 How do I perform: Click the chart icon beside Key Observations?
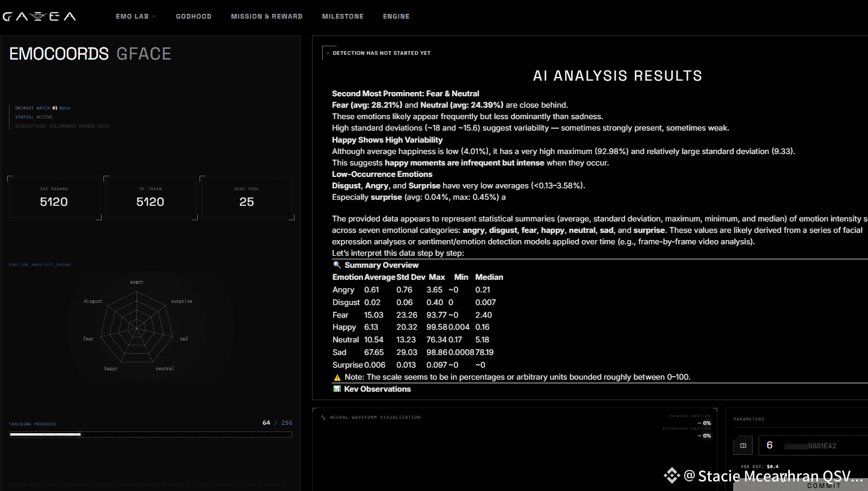[x=337, y=389]
